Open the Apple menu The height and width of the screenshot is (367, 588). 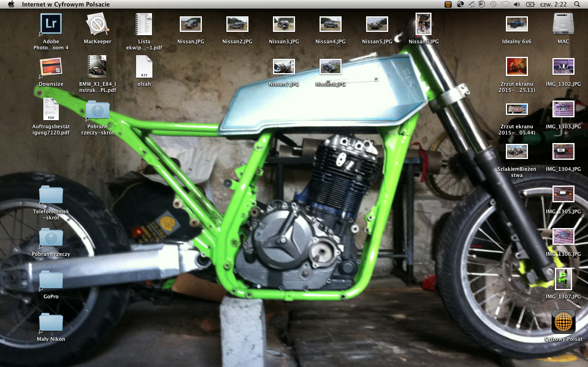11,4
